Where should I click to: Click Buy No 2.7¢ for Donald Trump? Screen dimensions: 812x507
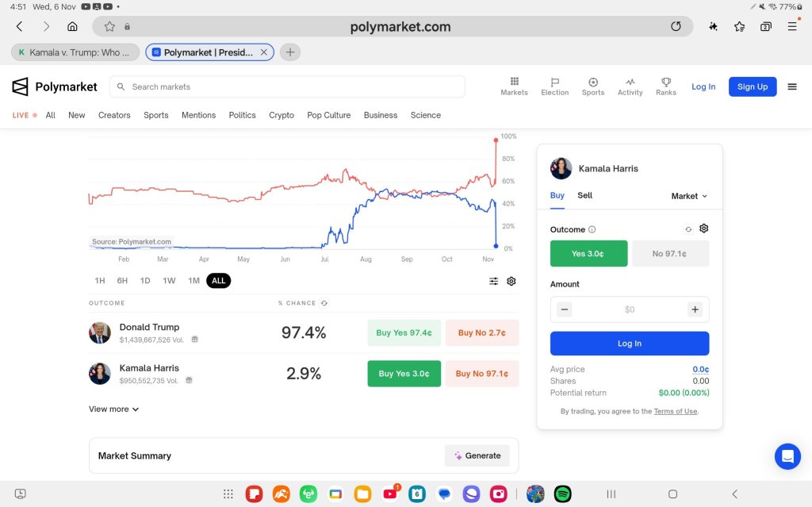pyautogui.click(x=482, y=332)
